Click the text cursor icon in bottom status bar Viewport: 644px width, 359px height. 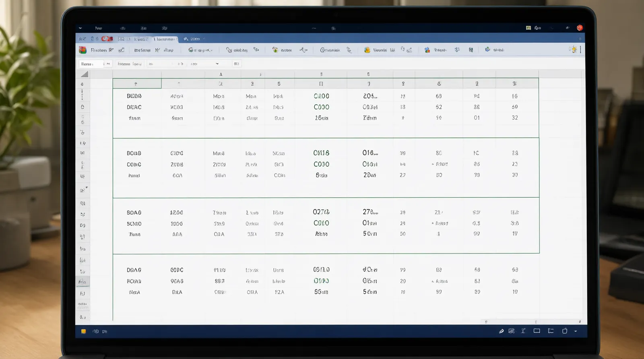pyautogui.click(x=523, y=331)
